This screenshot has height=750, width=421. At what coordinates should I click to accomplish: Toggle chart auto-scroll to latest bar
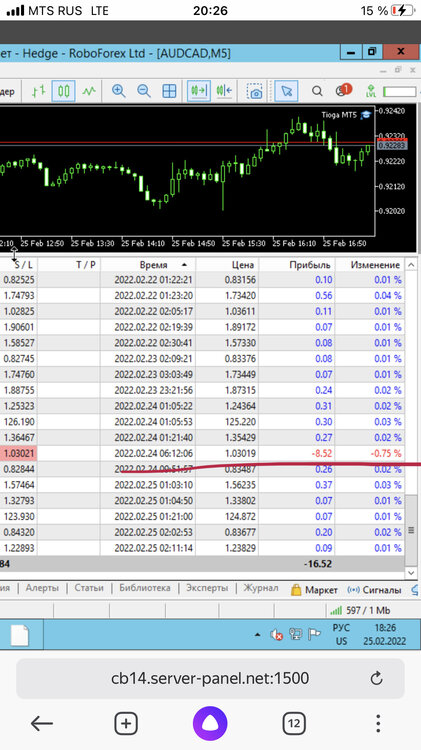click(199, 90)
